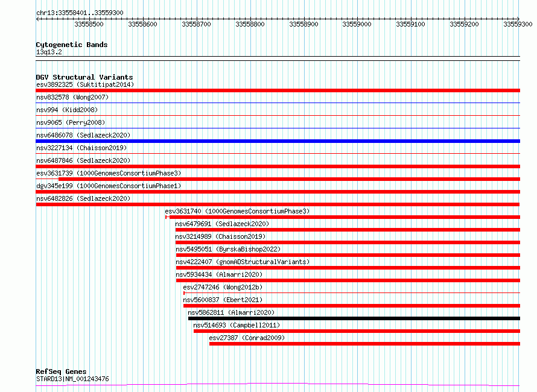Click ruler position 33558600
The width and height of the screenshot is (537, 392).
coord(142,24)
